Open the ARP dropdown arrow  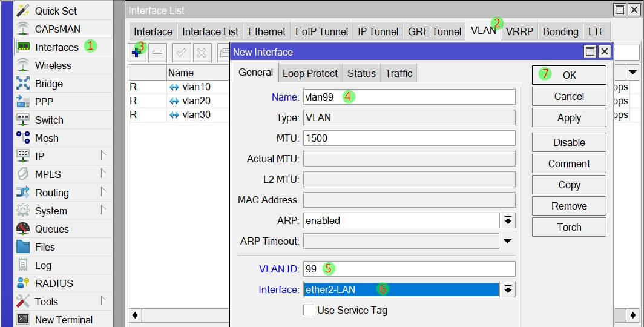(x=508, y=220)
